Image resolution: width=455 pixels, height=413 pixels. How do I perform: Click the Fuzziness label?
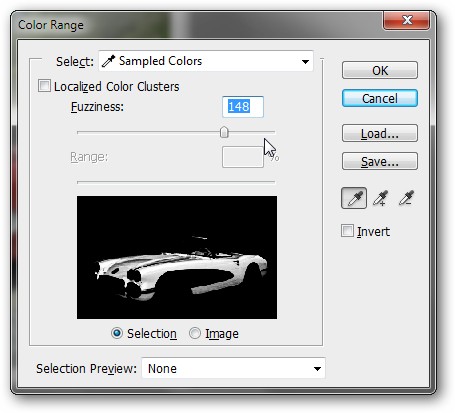tap(97, 107)
